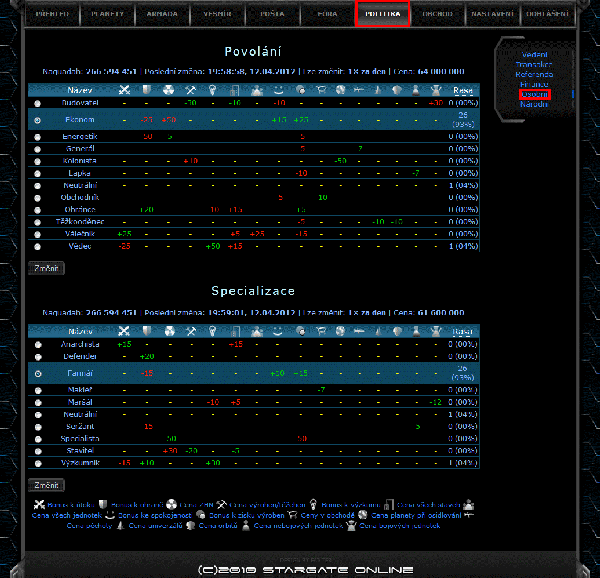Viewport: 600px width, 578px height.
Task: Sort Povolání table by Název column header
Action: click(x=81, y=90)
